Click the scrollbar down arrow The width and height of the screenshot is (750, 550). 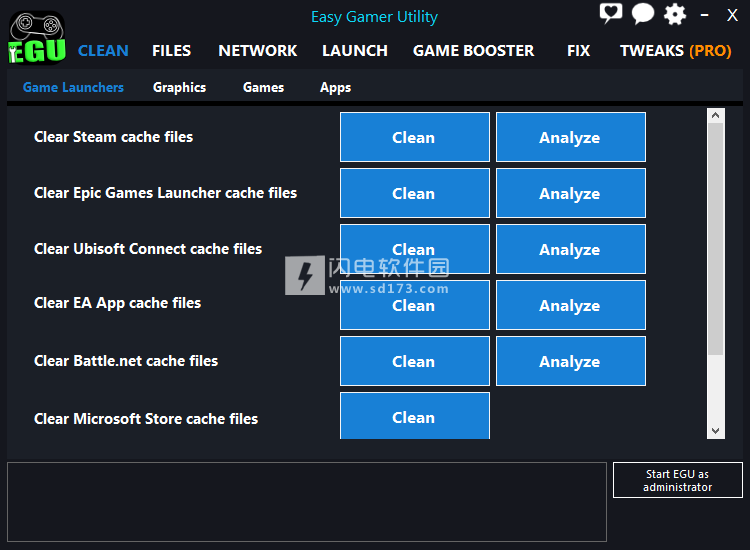click(716, 431)
